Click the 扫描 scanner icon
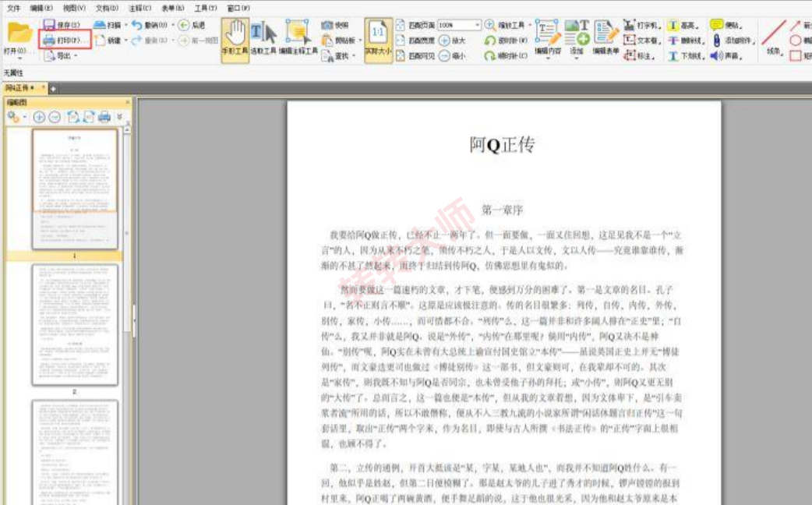This screenshot has height=505, width=812. click(100, 24)
